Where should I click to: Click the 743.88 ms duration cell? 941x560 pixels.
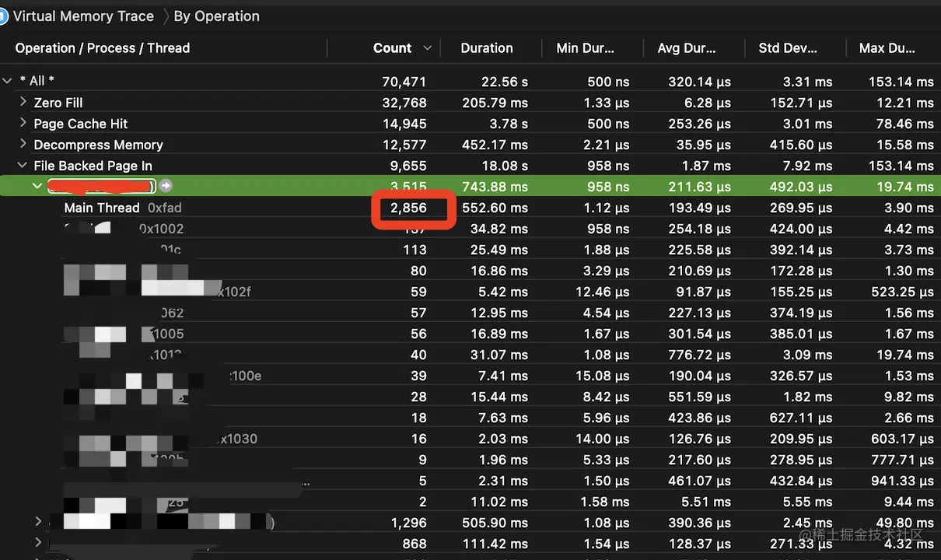pyautogui.click(x=495, y=187)
